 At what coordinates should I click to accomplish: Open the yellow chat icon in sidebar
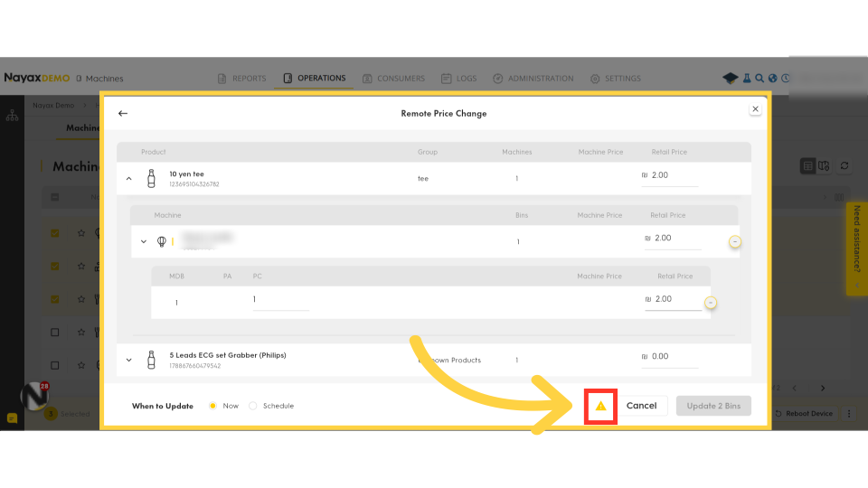coord(12,418)
